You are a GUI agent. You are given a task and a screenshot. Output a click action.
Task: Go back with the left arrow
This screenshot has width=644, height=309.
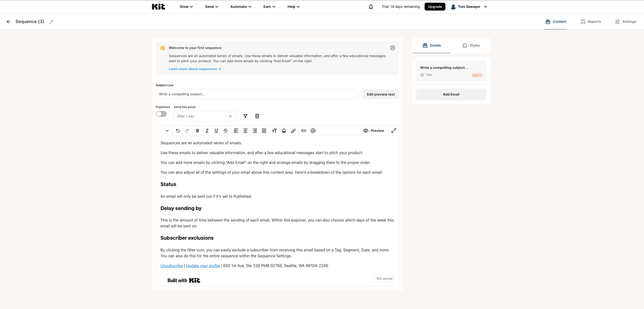click(x=9, y=22)
